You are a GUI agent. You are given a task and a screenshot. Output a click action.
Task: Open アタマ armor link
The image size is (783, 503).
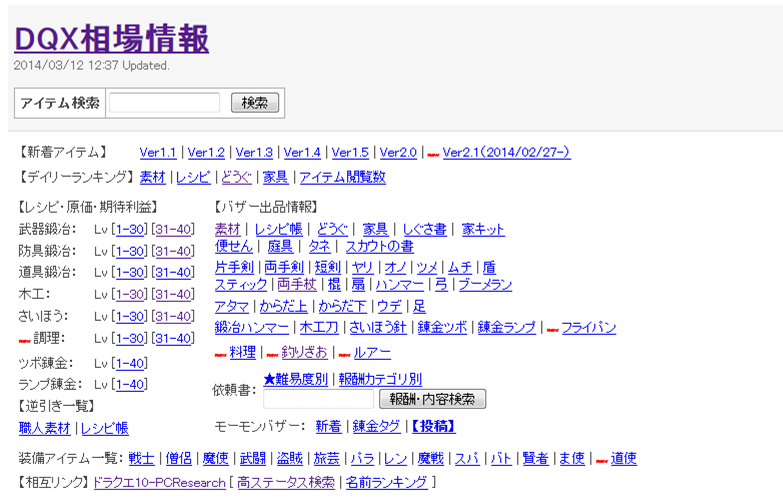click(232, 306)
